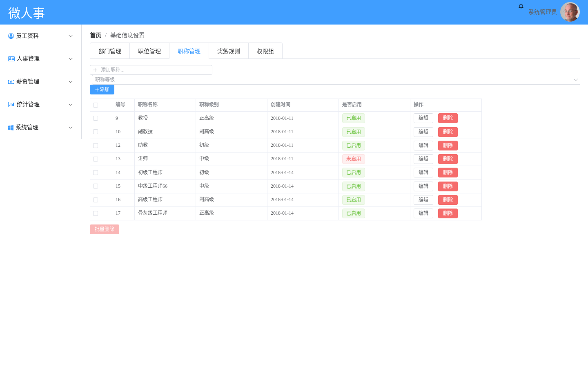Viewport: 588px width, 368px height.
Task: Expand the 系统管理 sidebar chevron
Action: [x=71, y=128]
